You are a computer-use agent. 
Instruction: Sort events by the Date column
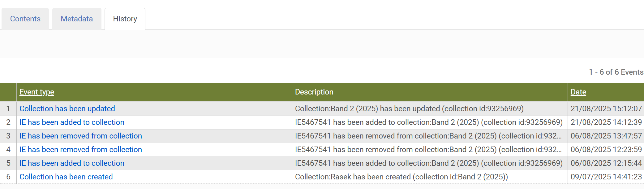[x=578, y=92]
